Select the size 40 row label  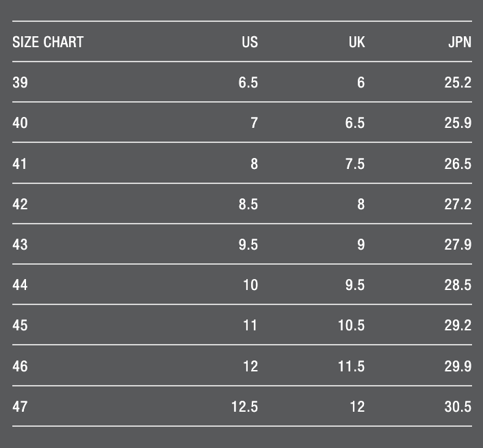[x=20, y=123]
